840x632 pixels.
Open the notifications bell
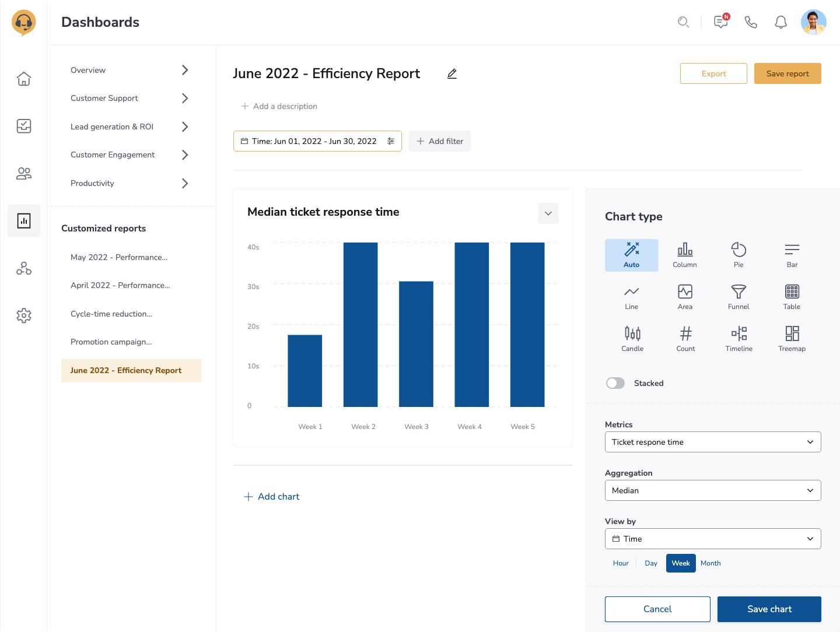[x=780, y=22]
